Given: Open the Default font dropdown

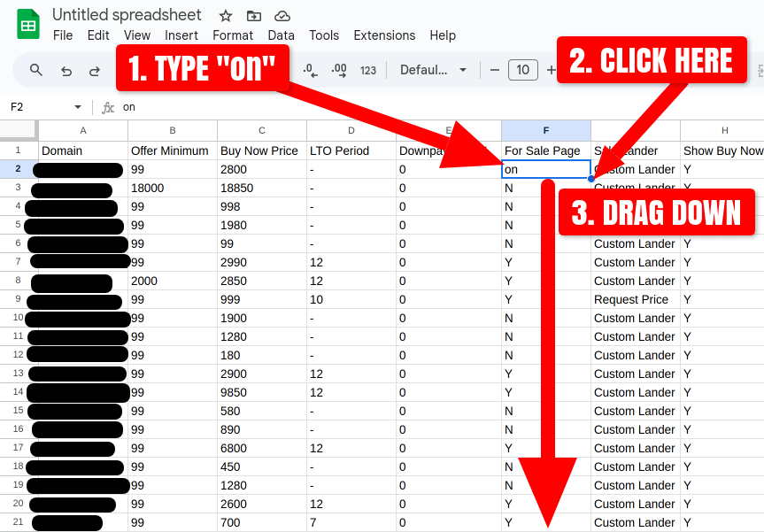Looking at the screenshot, I should click(x=433, y=70).
